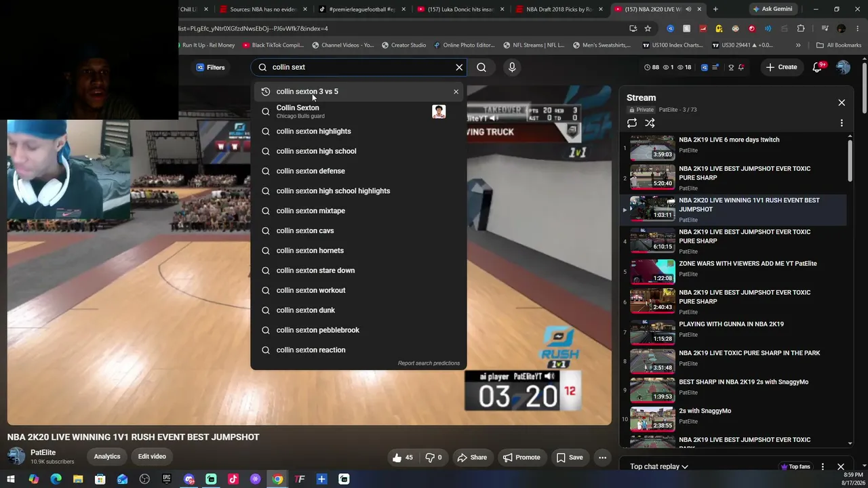Open the Windows Start menu
Viewport: 868px width, 488px height.
(11, 479)
